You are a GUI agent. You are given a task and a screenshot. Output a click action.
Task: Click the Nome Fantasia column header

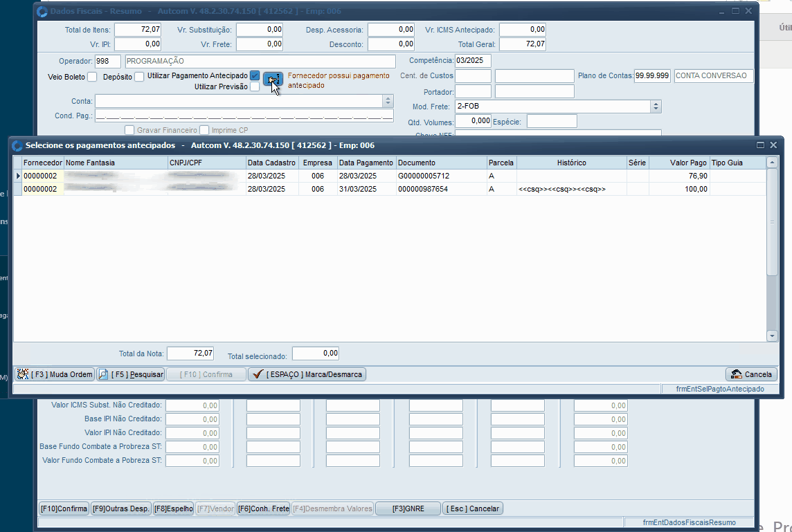(x=116, y=163)
